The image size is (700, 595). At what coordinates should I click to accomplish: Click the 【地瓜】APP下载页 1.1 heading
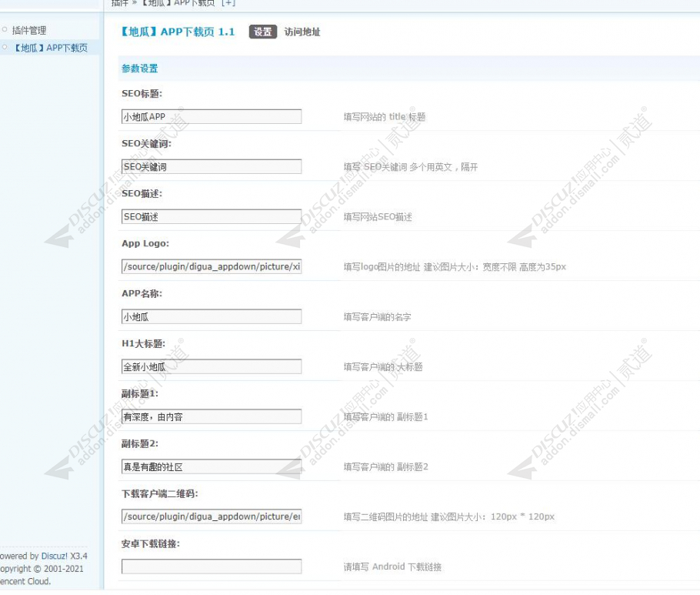click(177, 32)
